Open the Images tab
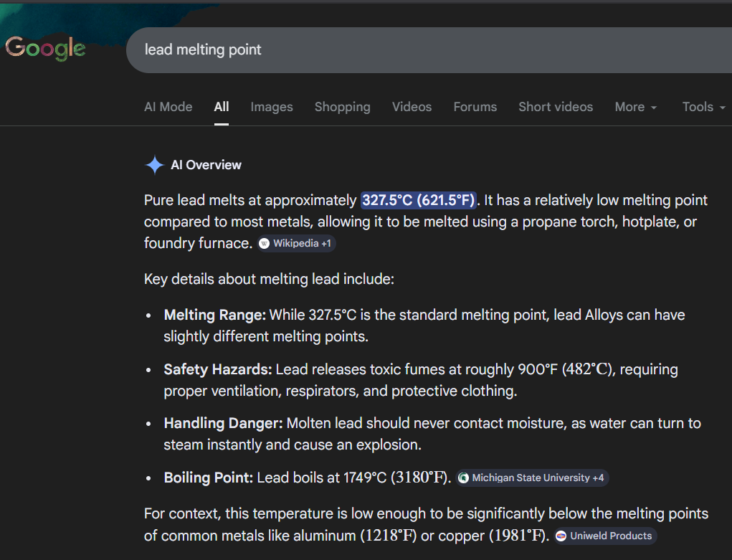 pyautogui.click(x=272, y=107)
